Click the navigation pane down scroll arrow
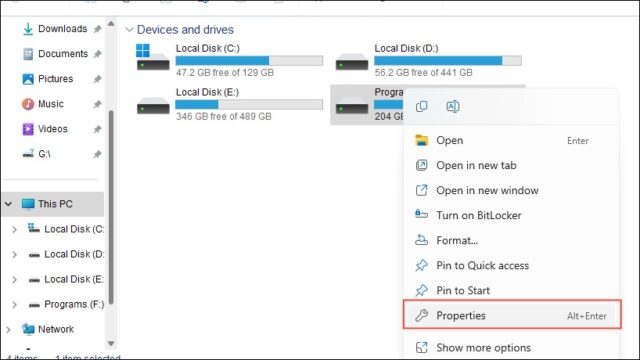 point(111,344)
